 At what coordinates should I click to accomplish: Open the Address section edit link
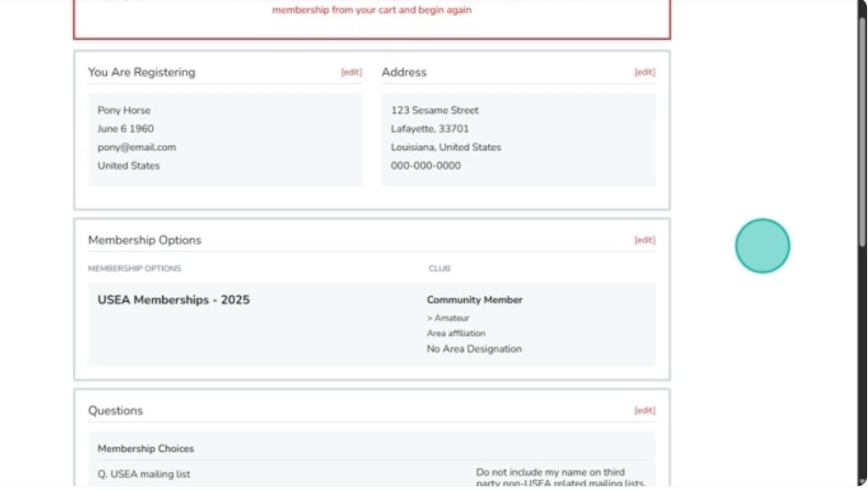coord(645,73)
